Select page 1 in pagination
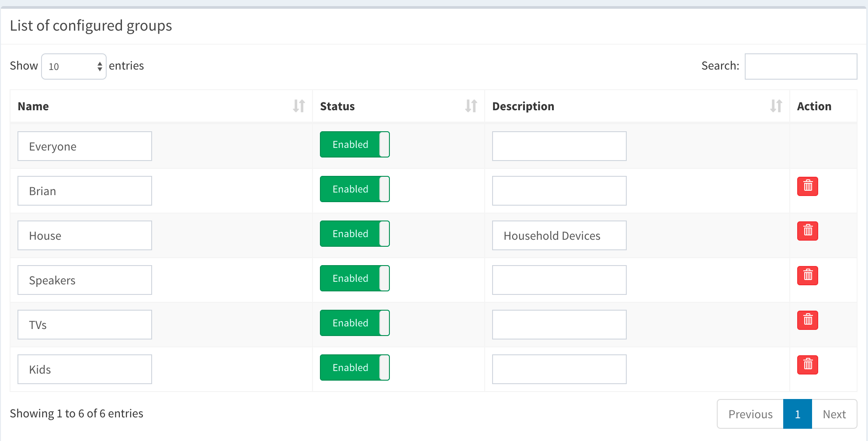Screen dimensions: 868x441 tap(798, 414)
